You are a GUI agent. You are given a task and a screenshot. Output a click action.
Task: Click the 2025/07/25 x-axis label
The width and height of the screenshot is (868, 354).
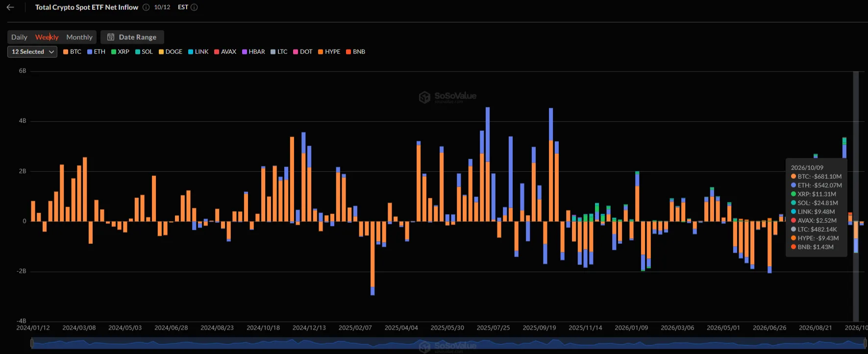[494, 328]
